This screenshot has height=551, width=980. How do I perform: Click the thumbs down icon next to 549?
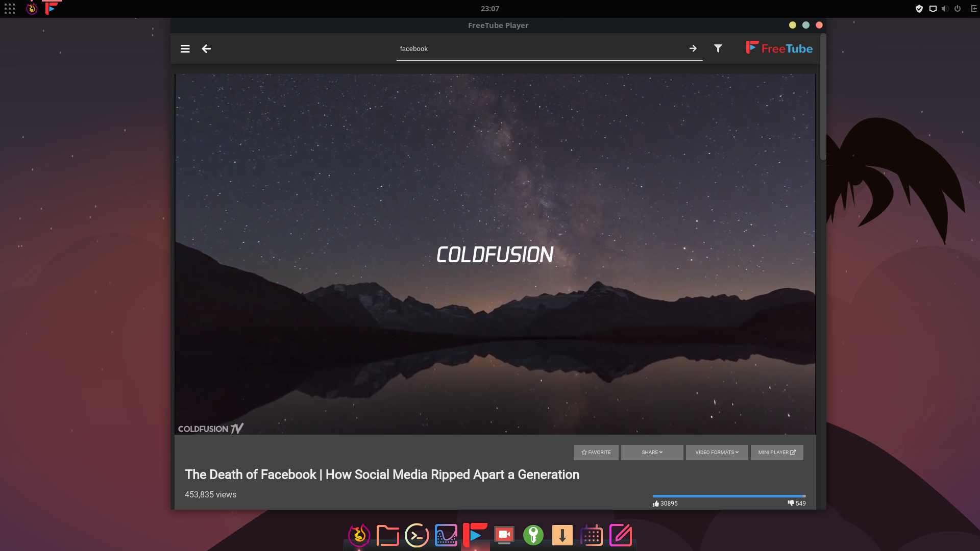[x=791, y=503]
